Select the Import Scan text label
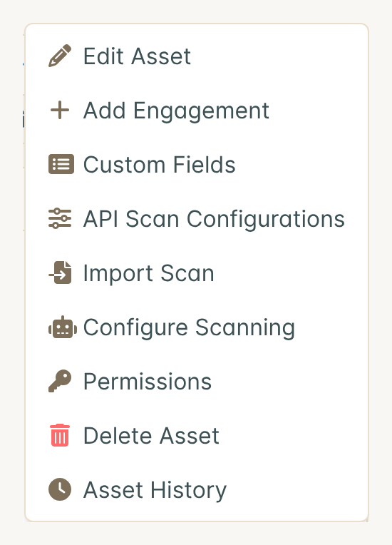The image size is (392, 545). 149,273
